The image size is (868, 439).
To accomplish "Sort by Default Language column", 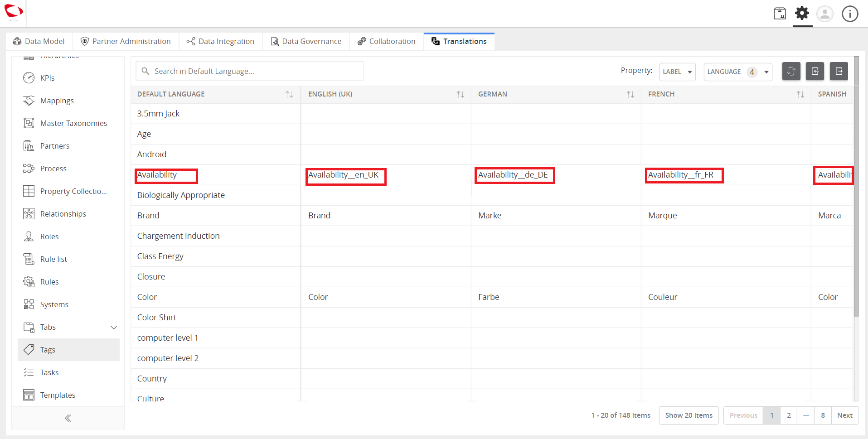I will [289, 94].
